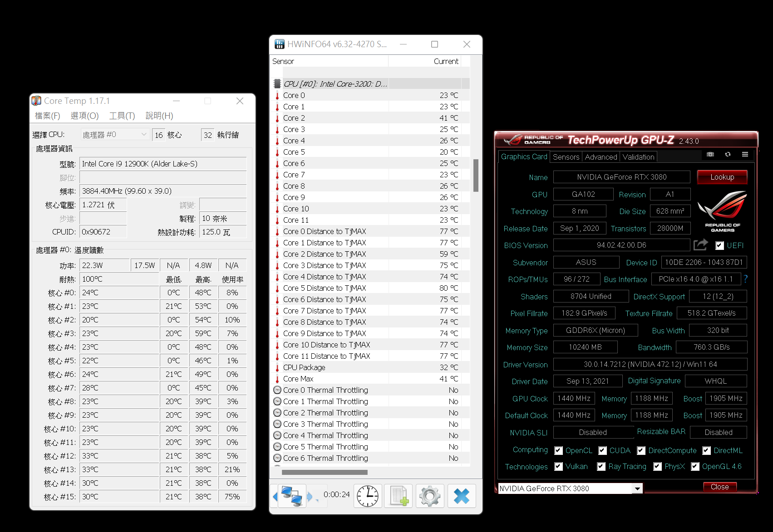Click the HWiNFO horizontal scrollbar thumb

click(325, 472)
